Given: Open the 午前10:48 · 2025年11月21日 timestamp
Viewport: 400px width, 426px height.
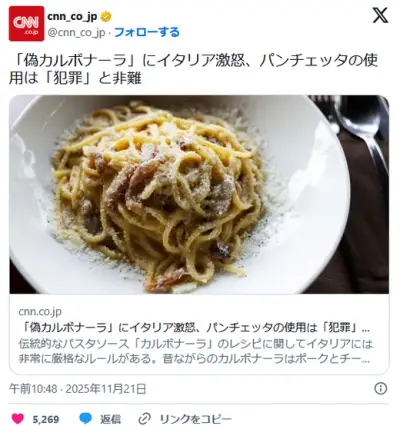Looking at the screenshot, I should [x=78, y=389].
